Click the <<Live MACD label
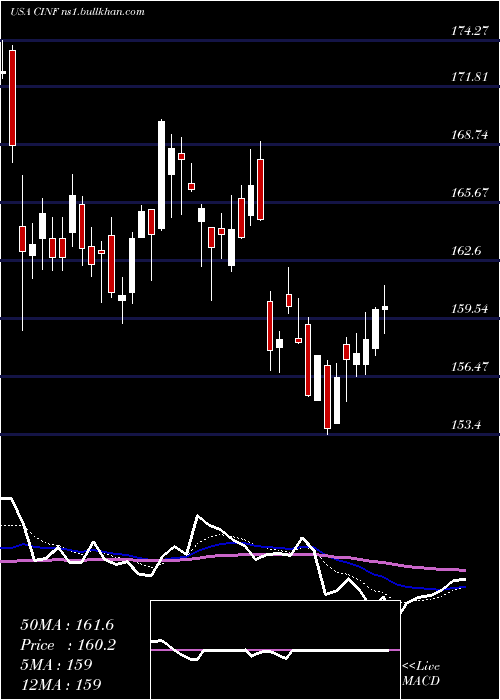This screenshot has width=500, height=700. (421, 674)
